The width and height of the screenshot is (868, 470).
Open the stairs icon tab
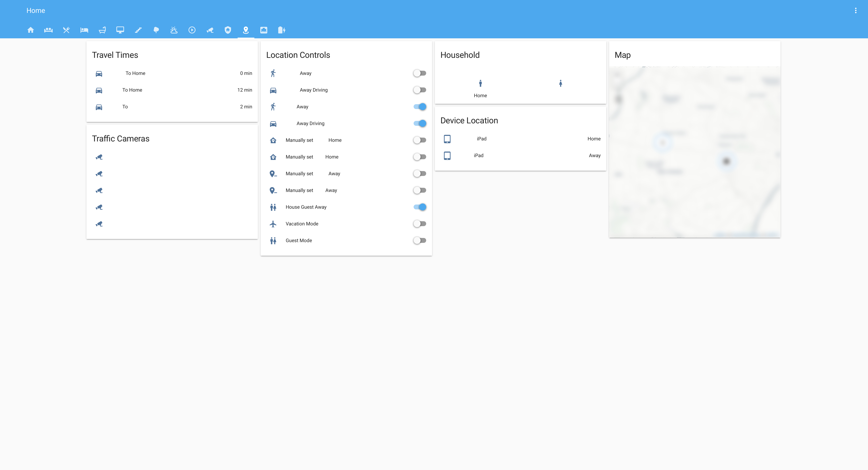pyautogui.click(x=138, y=30)
